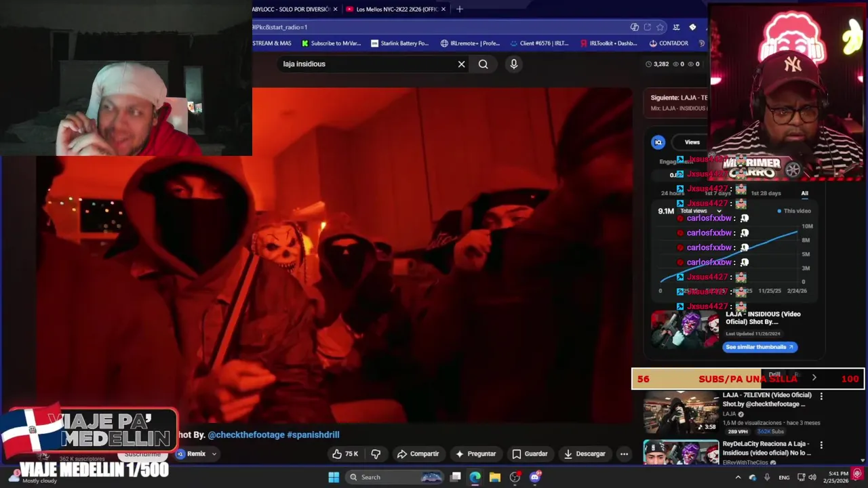Open the share page icon in address bar

pyautogui.click(x=647, y=27)
